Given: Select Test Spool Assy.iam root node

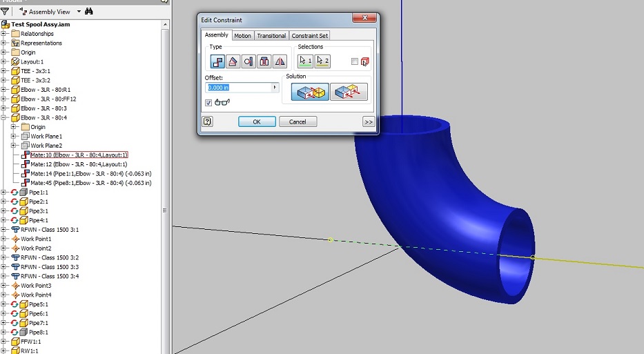Looking at the screenshot, I should [40, 24].
